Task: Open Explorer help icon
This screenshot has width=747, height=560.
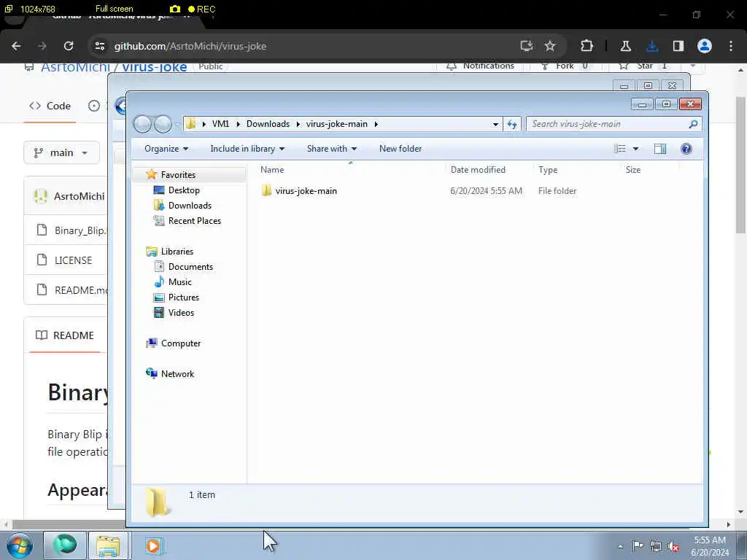Action: pos(686,149)
